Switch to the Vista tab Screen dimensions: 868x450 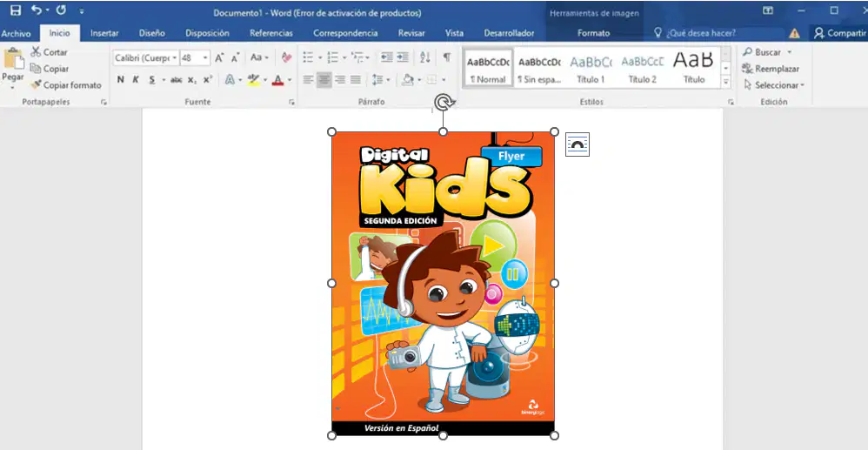click(x=455, y=33)
